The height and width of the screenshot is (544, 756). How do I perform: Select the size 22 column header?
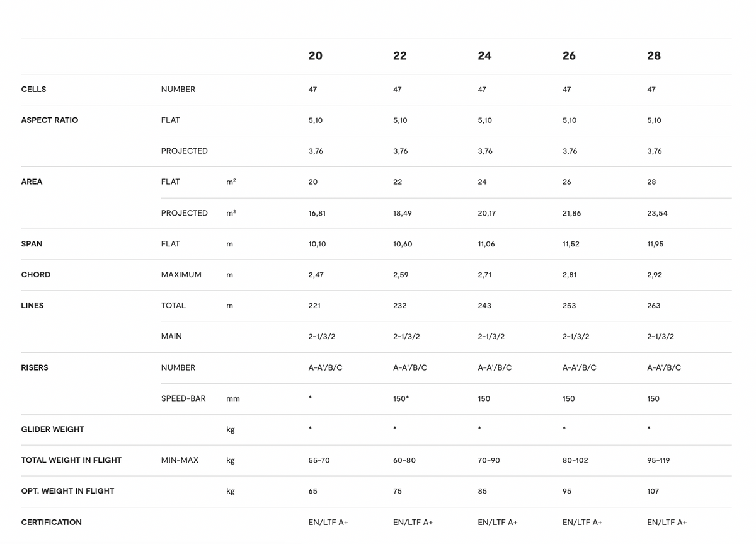pyautogui.click(x=400, y=55)
